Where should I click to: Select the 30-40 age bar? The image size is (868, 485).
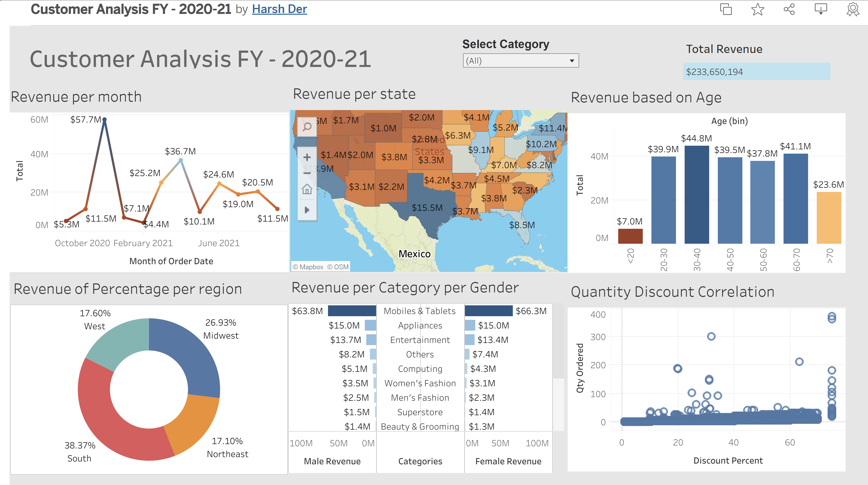(x=697, y=196)
